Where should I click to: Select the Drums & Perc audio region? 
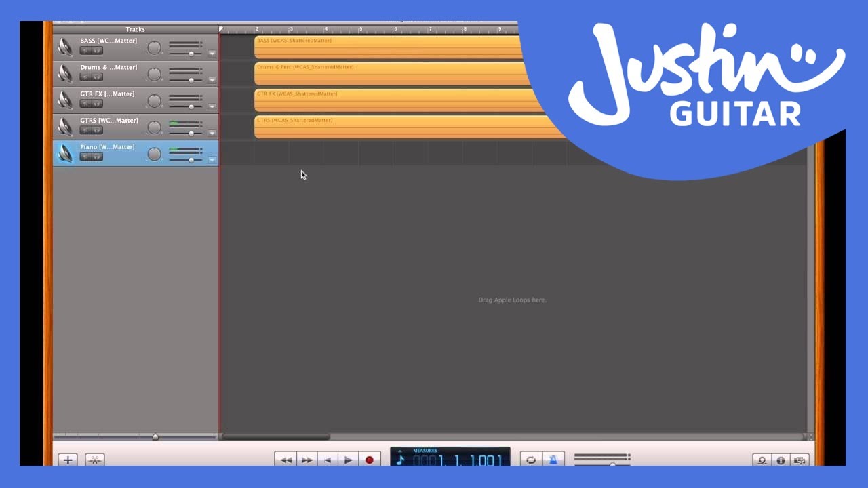pos(392,73)
